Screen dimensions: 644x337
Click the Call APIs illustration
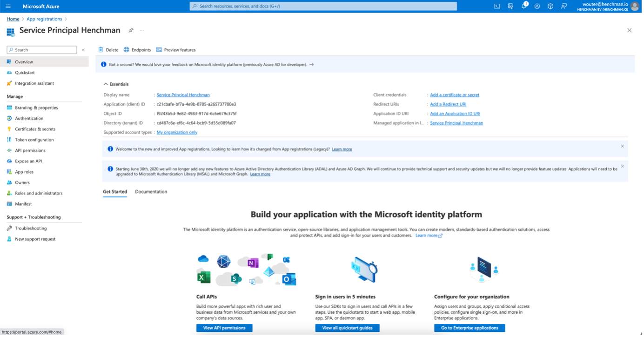[248, 270]
